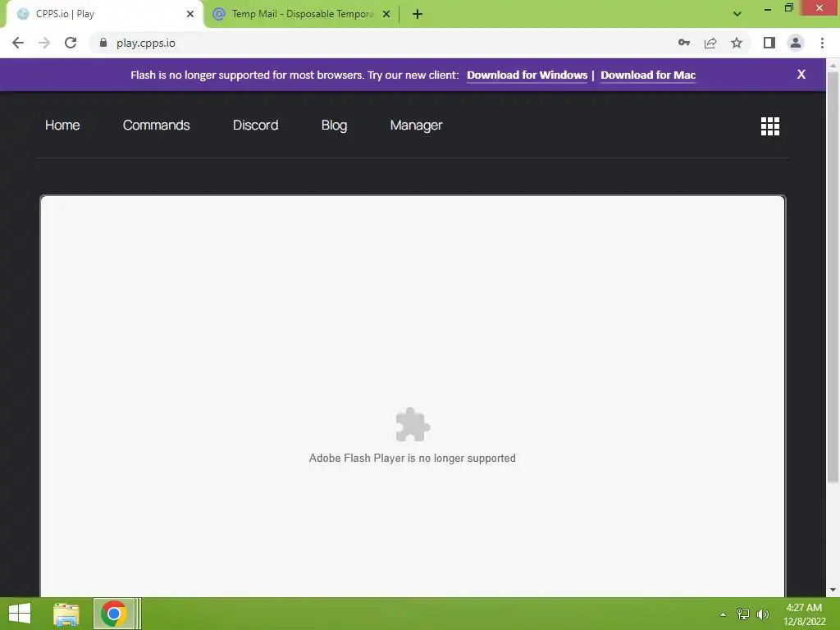
Task: Minimize the Chrome window
Action: tap(767, 8)
